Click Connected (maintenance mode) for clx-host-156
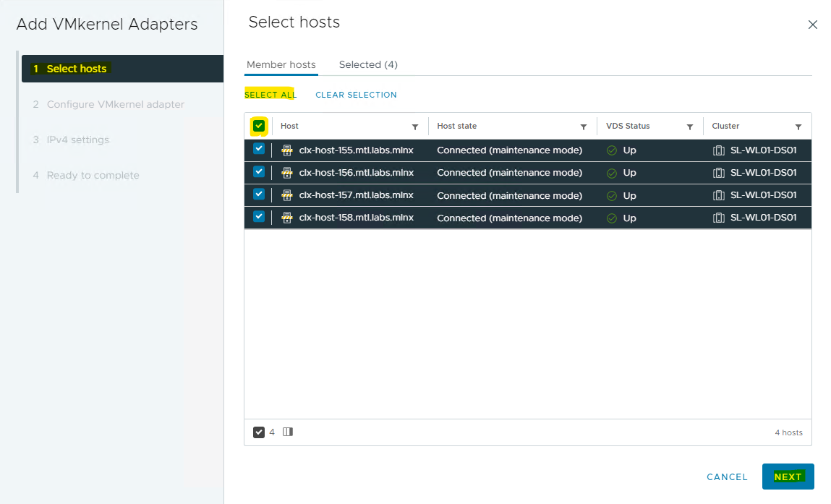 pyautogui.click(x=509, y=173)
